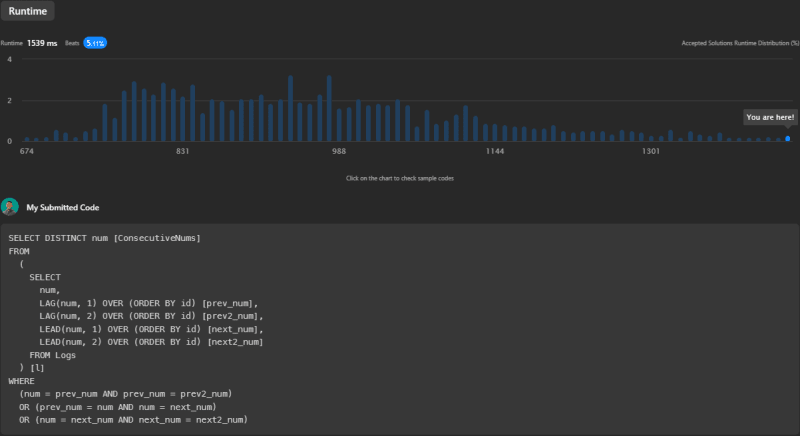Click the 5.11% beats badge
800x436 pixels.
point(95,43)
